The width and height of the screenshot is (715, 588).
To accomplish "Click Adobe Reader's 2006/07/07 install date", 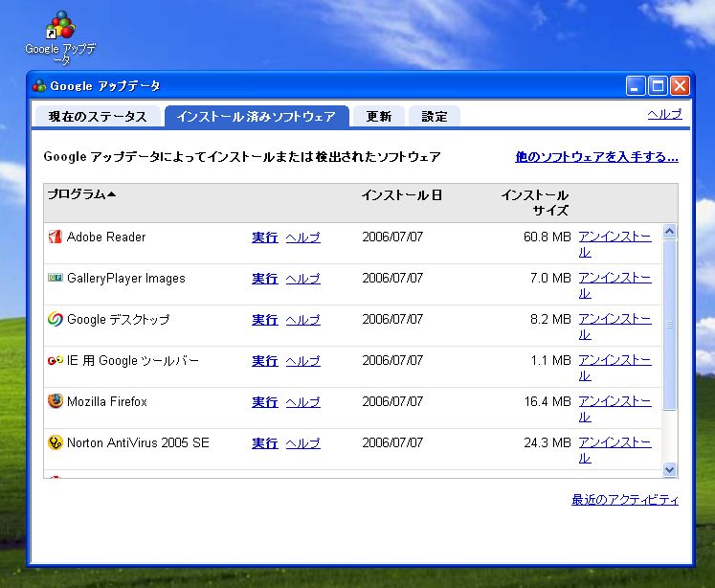I will (x=392, y=237).
